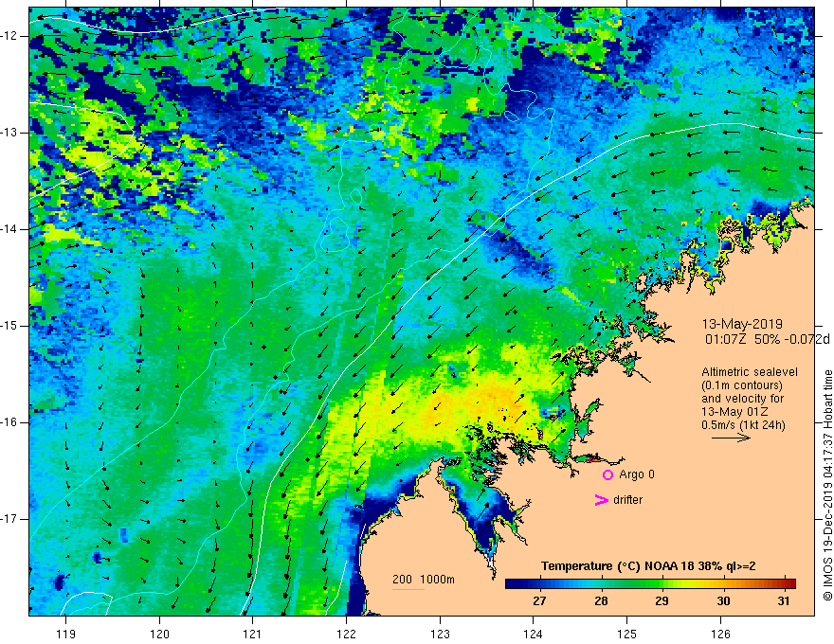
Task: Click the dark red end of temperature colorbar
Action: coord(791,584)
